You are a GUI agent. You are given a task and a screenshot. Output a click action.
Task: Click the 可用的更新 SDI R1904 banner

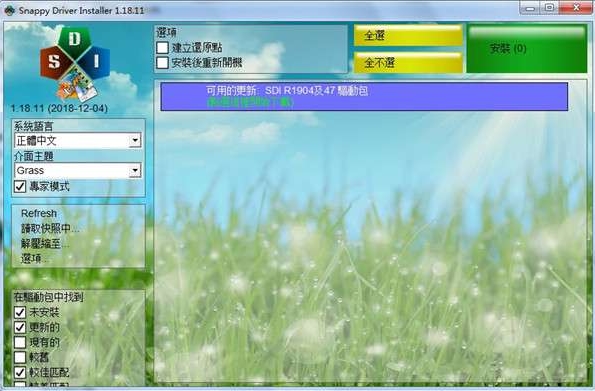coord(364,97)
